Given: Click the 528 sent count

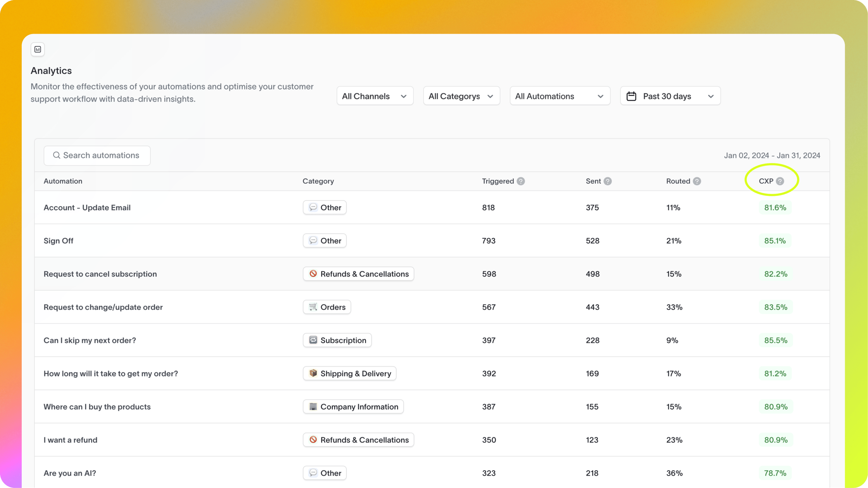Looking at the screenshot, I should 592,241.
